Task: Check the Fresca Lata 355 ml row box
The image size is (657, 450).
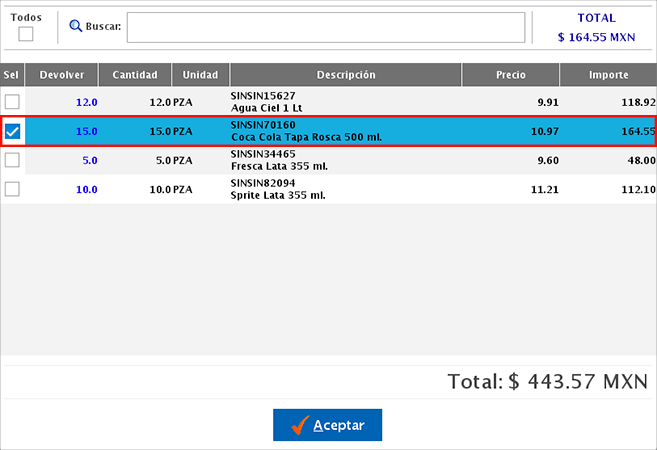Action: pos(12,160)
